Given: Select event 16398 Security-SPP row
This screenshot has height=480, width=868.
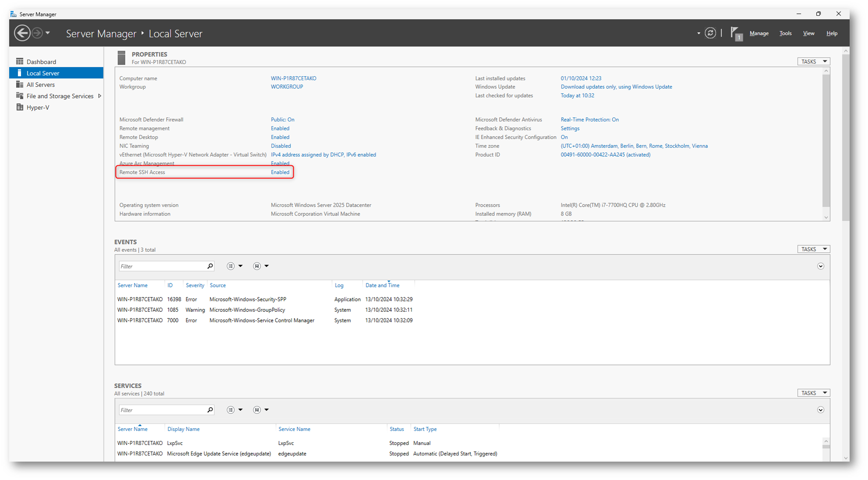Looking at the screenshot, I should [x=265, y=300].
